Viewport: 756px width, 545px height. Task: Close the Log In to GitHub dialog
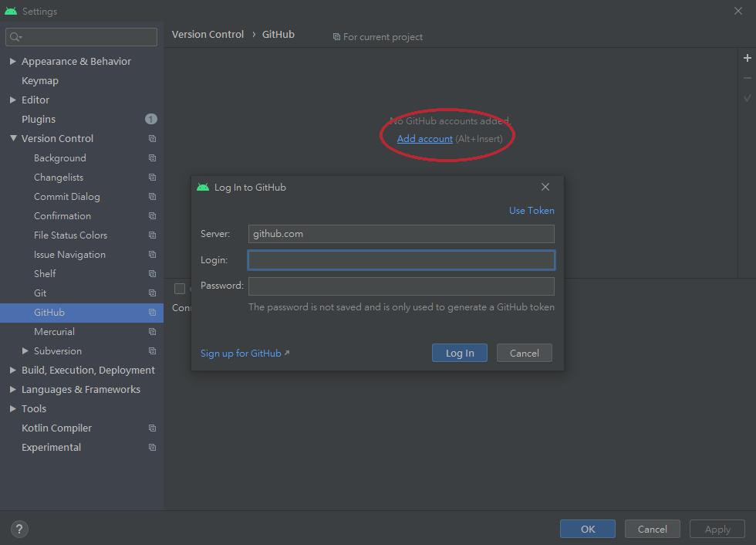[x=545, y=187]
